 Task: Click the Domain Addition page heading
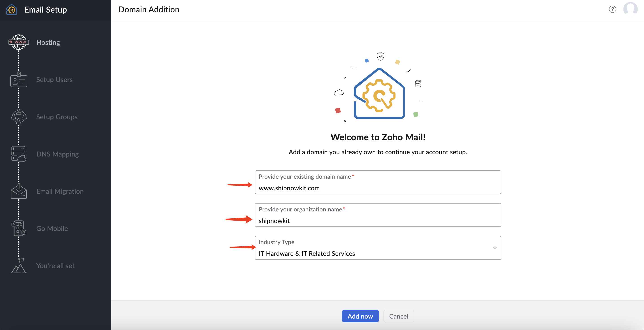[x=149, y=9]
